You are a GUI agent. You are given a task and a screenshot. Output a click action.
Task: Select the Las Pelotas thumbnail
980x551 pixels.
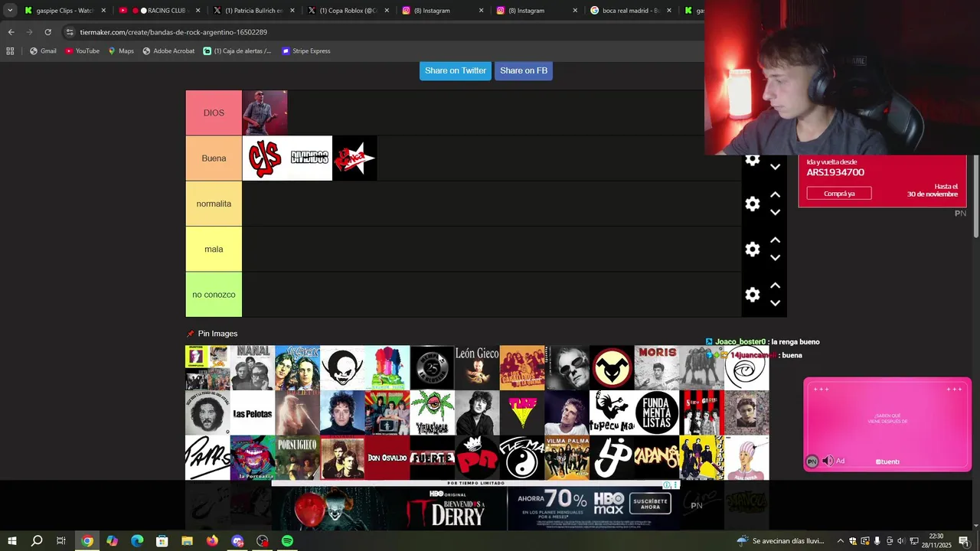253,412
